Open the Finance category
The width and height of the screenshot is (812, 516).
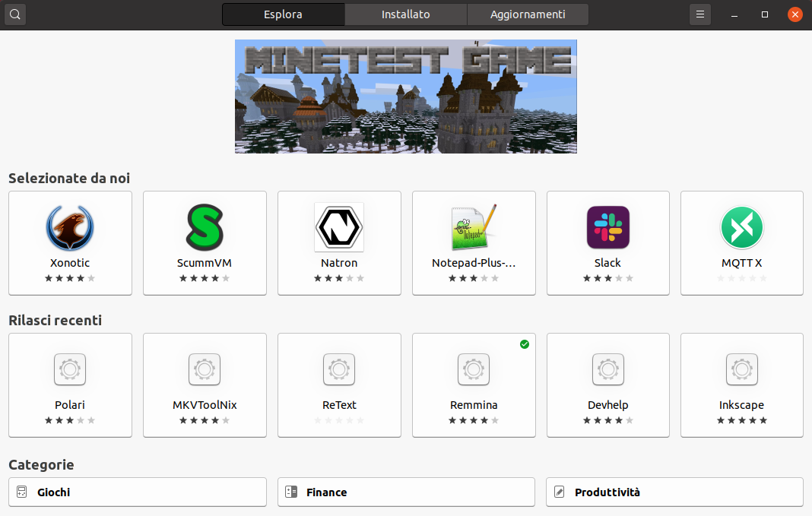coord(406,492)
